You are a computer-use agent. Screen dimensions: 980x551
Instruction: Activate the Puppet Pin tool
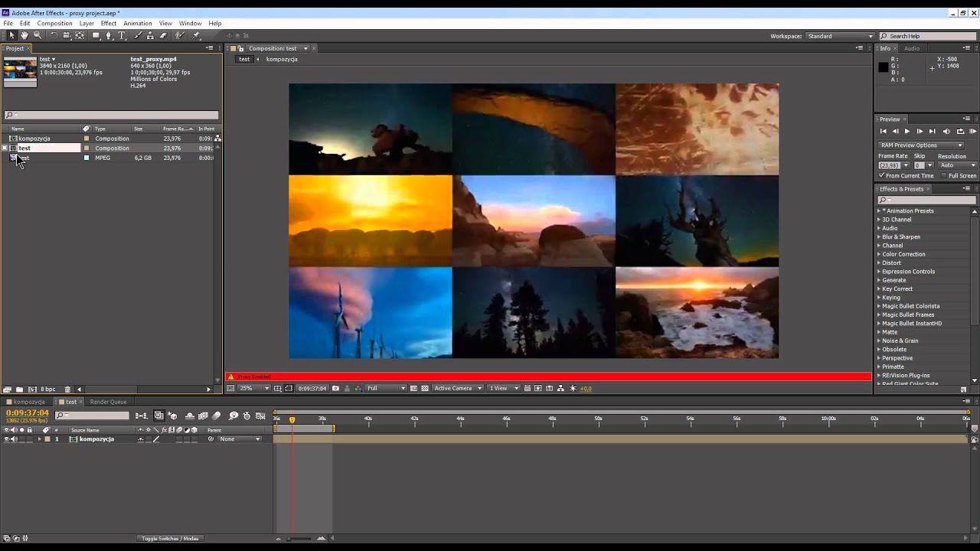click(x=197, y=36)
